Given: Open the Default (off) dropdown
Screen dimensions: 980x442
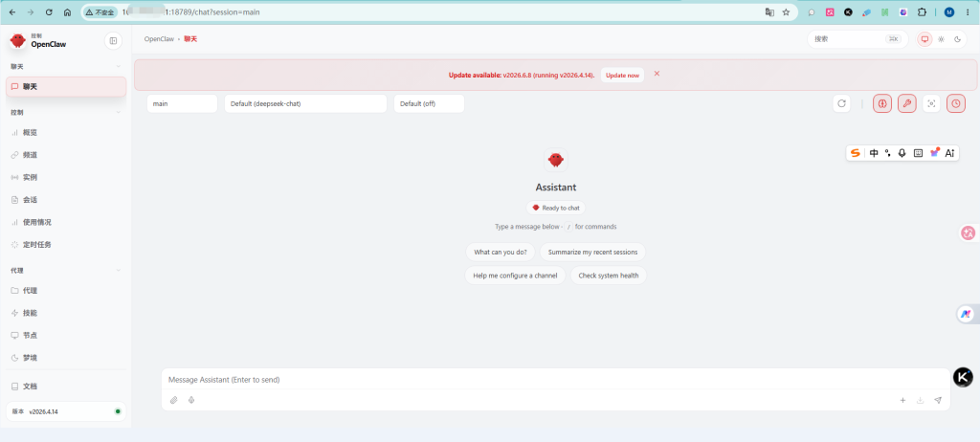Looking at the screenshot, I should (x=429, y=103).
